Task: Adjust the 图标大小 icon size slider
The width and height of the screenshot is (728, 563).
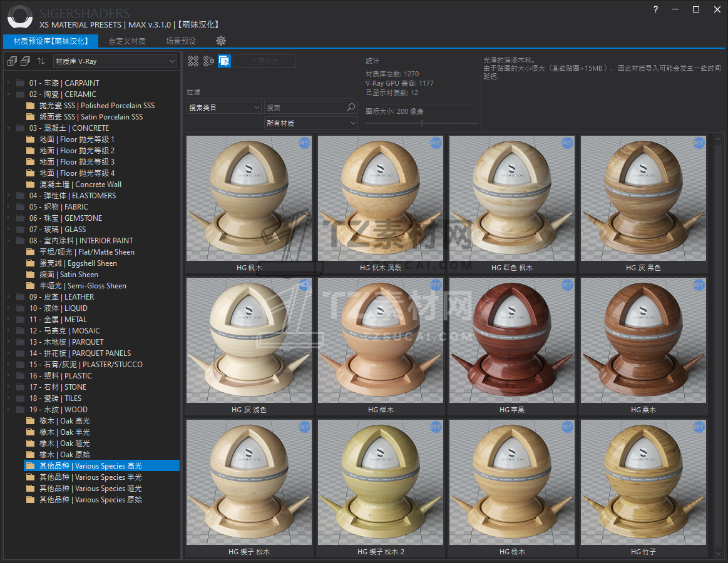Action: 421,123
